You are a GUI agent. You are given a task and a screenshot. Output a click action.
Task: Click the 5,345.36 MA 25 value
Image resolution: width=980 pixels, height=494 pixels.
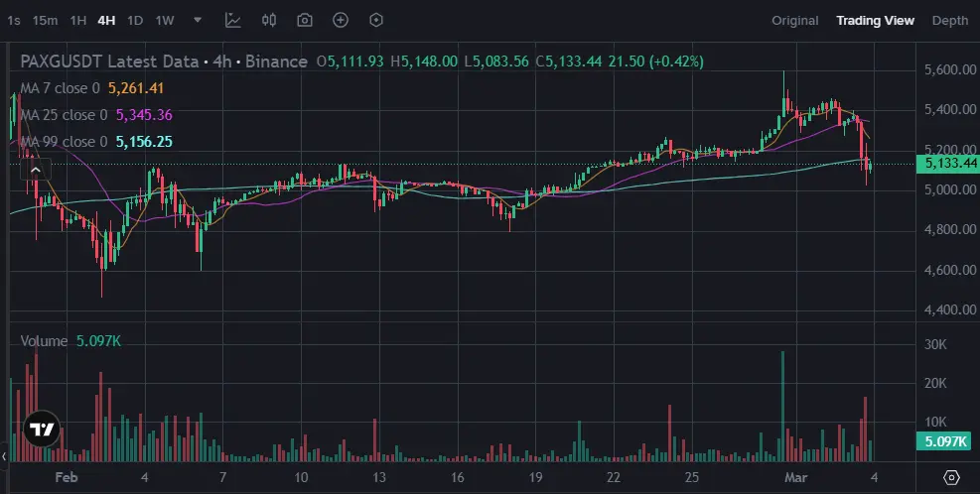pos(144,115)
